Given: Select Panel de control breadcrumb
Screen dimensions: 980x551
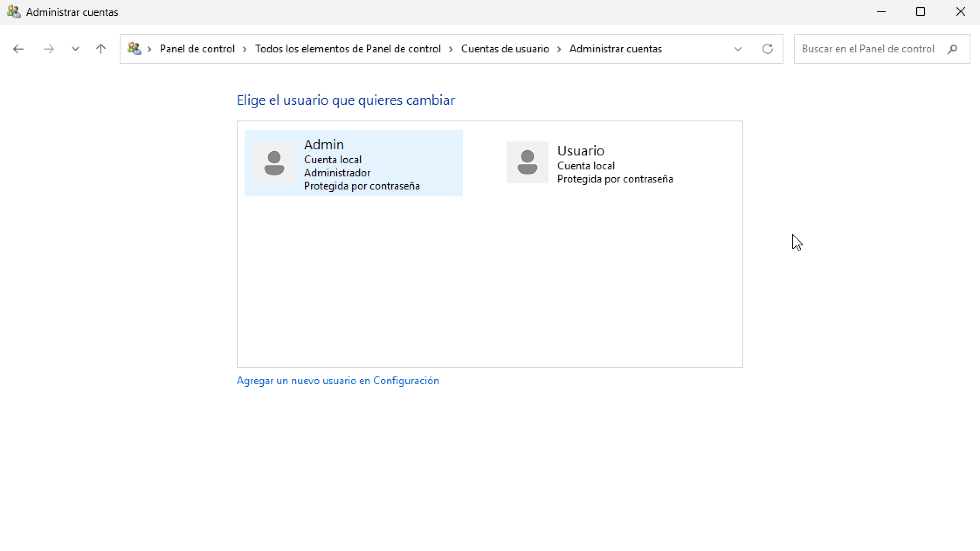Looking at the screenshot, I should [x=197, y=49].
